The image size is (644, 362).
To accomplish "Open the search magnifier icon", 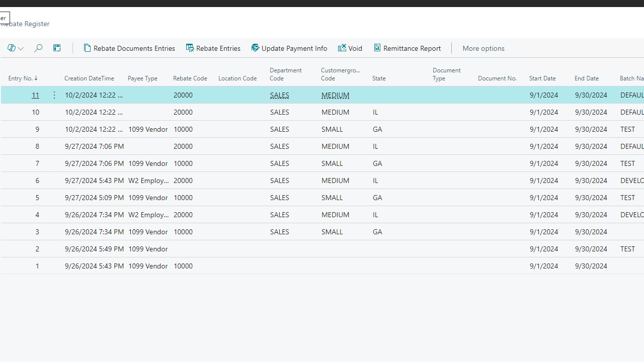I will [38, 48].
